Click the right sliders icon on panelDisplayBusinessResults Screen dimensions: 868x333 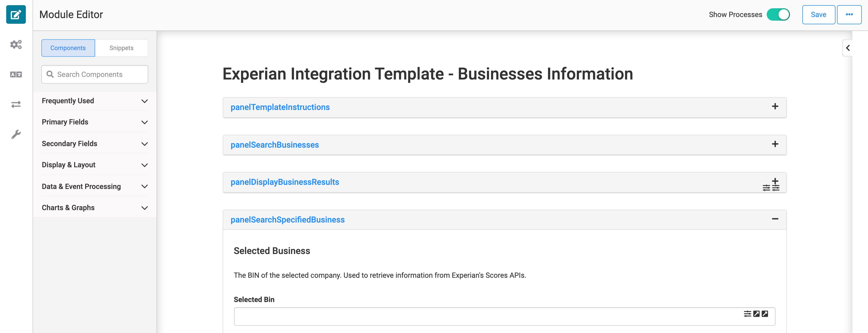[776, 188]
